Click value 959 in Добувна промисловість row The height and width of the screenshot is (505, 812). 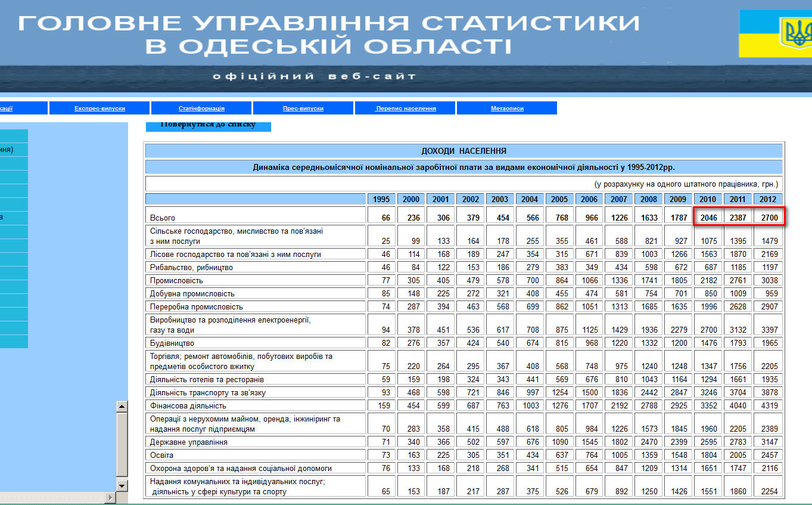click(771, 293)
